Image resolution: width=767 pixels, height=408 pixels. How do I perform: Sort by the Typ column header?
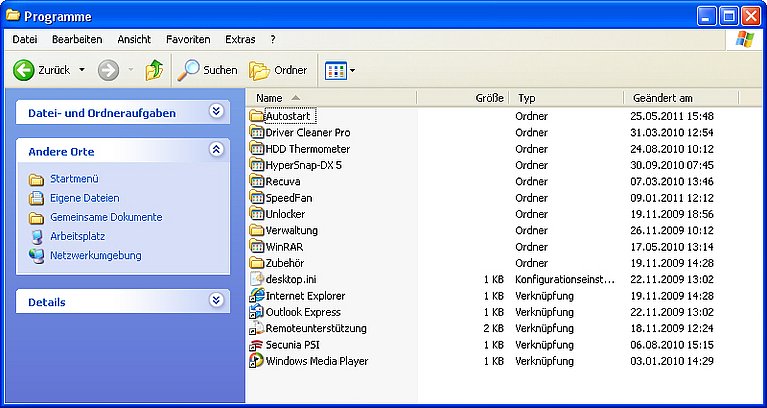click(566, 98)
